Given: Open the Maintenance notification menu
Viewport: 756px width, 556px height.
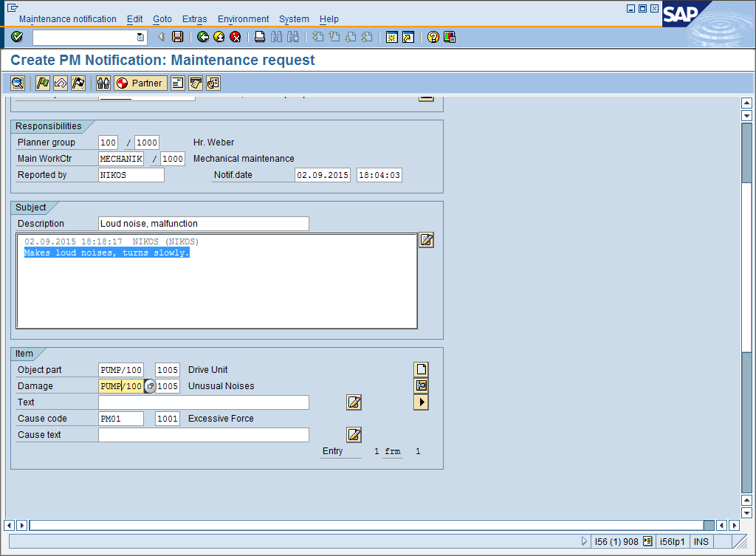Looking at the screenshot, I should (68, 18).
